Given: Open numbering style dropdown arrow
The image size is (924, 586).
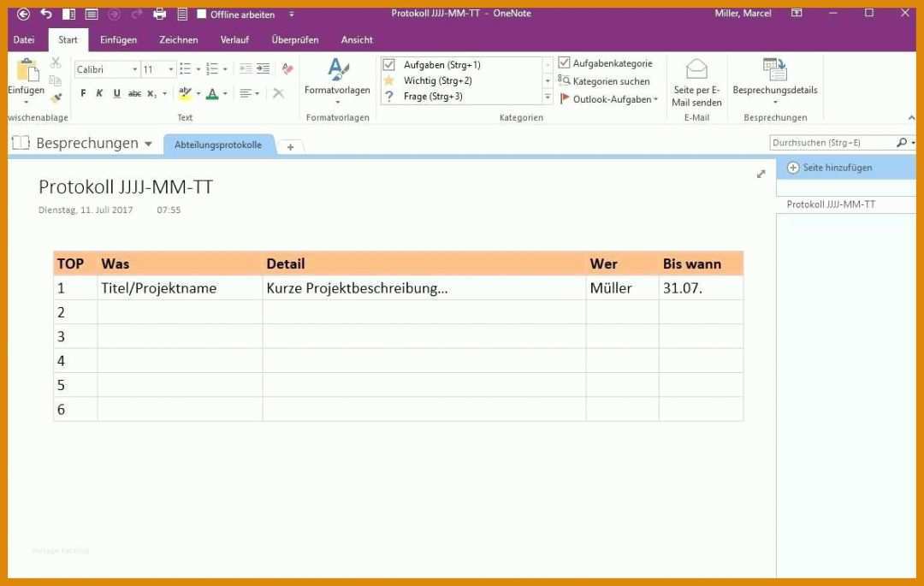Looking at the screenshot, I should [x=225, y=69].
